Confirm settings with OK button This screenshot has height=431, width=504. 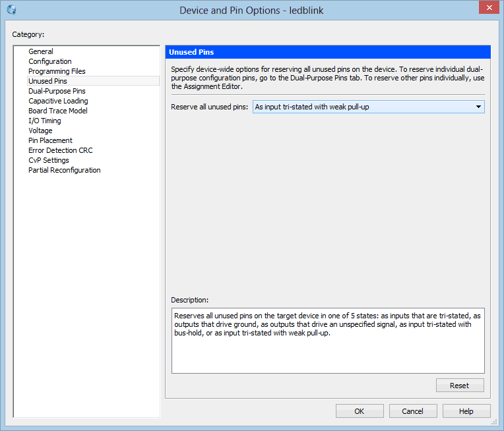point(360,411)
